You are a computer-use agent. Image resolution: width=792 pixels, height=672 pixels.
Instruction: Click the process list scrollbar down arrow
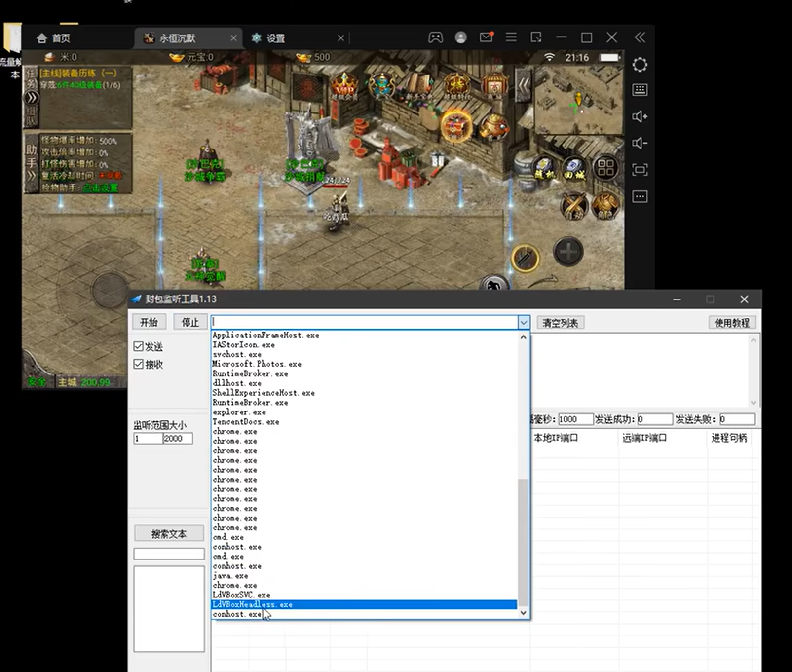(524, 613)
